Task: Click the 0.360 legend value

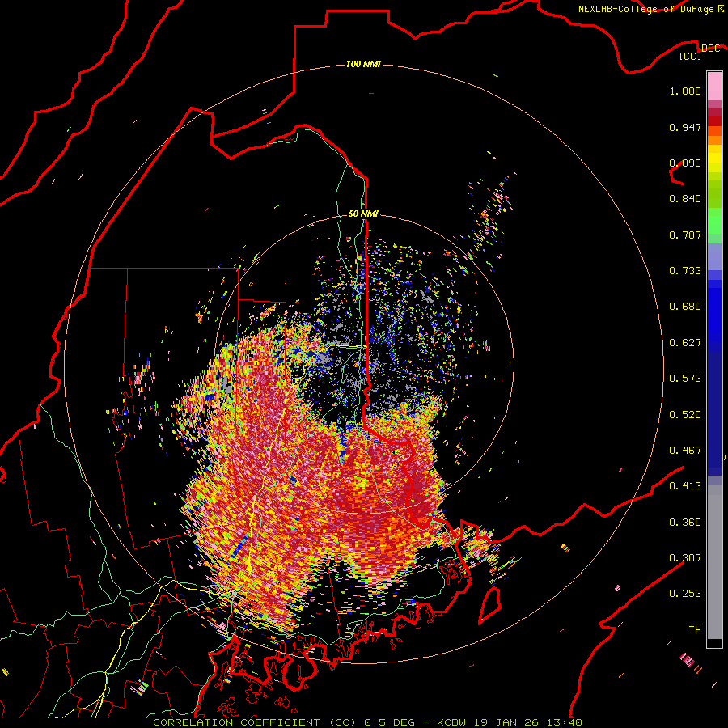Action: pos(685,523)
